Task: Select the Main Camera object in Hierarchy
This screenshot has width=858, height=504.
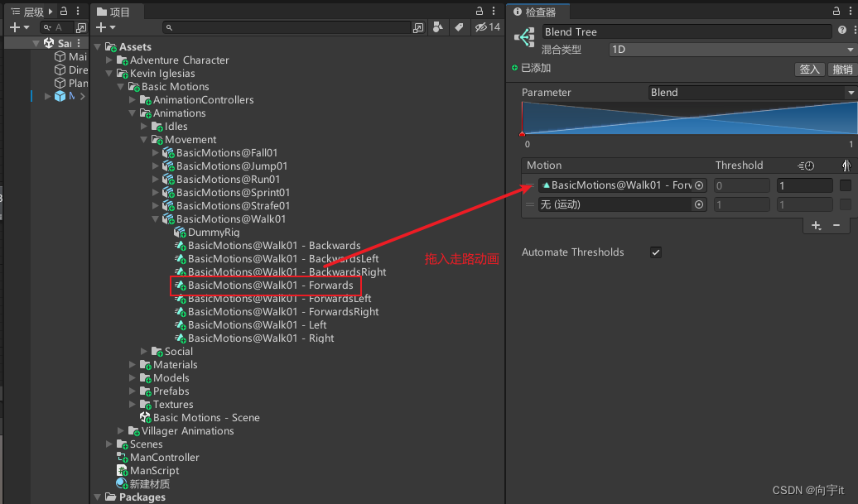Action: (x=70, y=56)
